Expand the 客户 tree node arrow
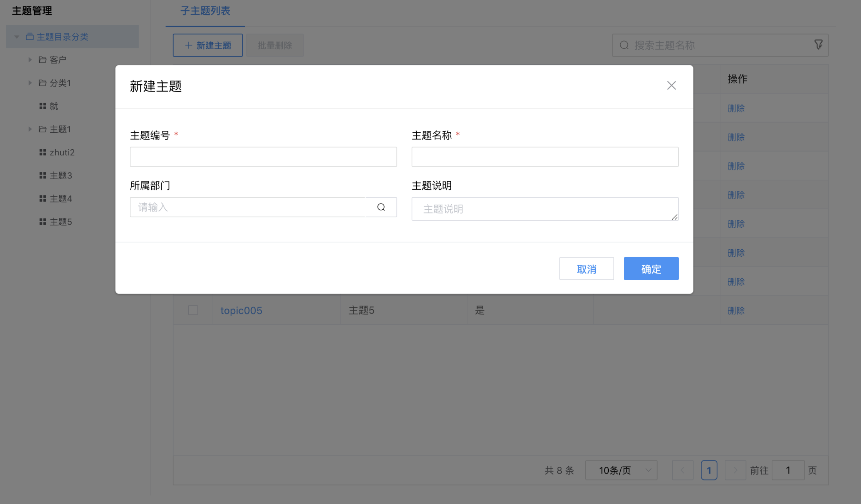This screenshot has width=861, height=504. [30, 60]
